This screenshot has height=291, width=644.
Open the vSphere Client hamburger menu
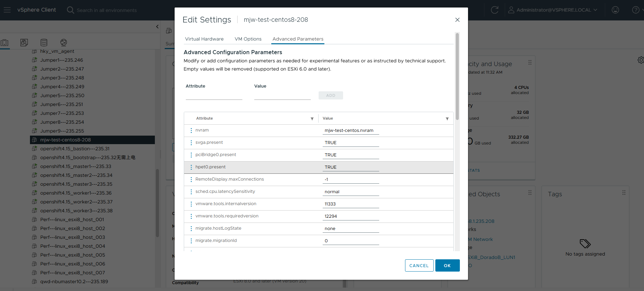(x=7, y=10)
